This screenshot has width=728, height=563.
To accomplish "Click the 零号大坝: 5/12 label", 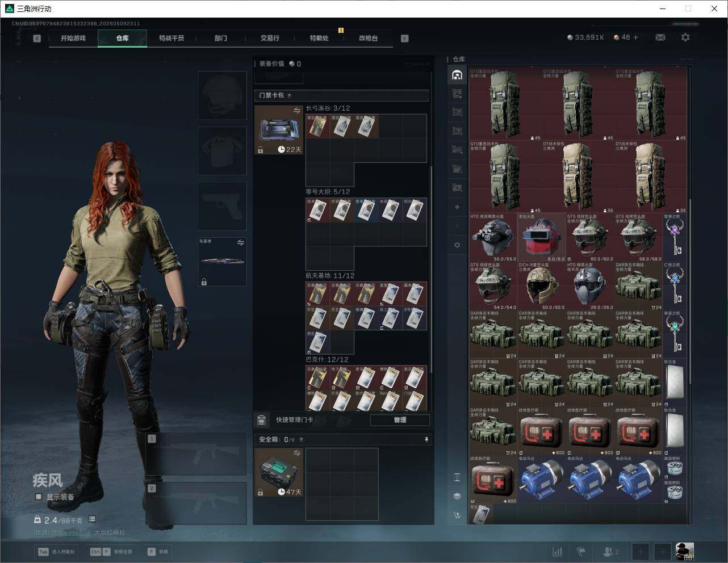I will pyautogui.click(x=328, y=192).
